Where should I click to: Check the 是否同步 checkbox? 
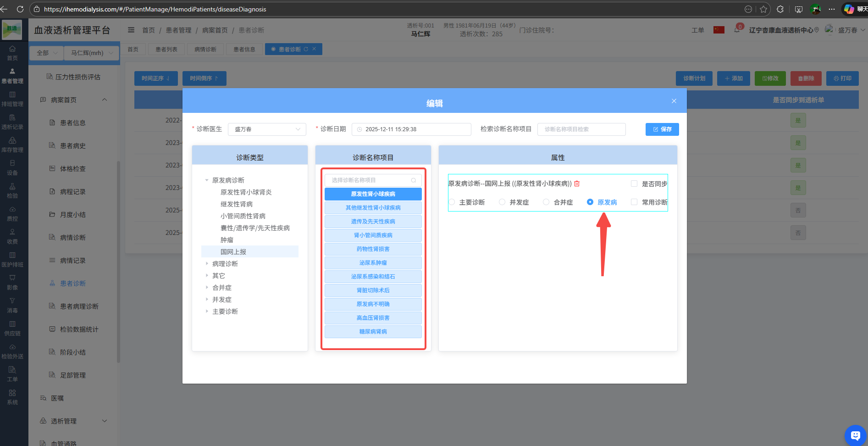634,184
